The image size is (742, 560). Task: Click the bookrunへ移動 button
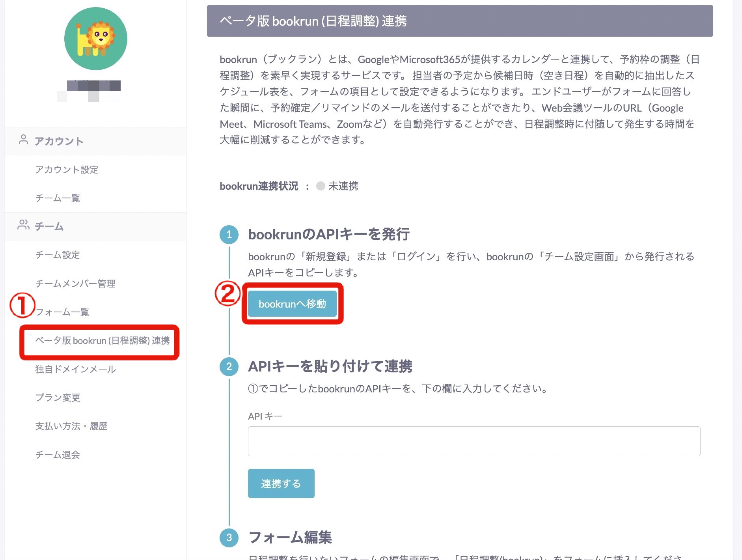pyautogui.click(x=292, y=304)
